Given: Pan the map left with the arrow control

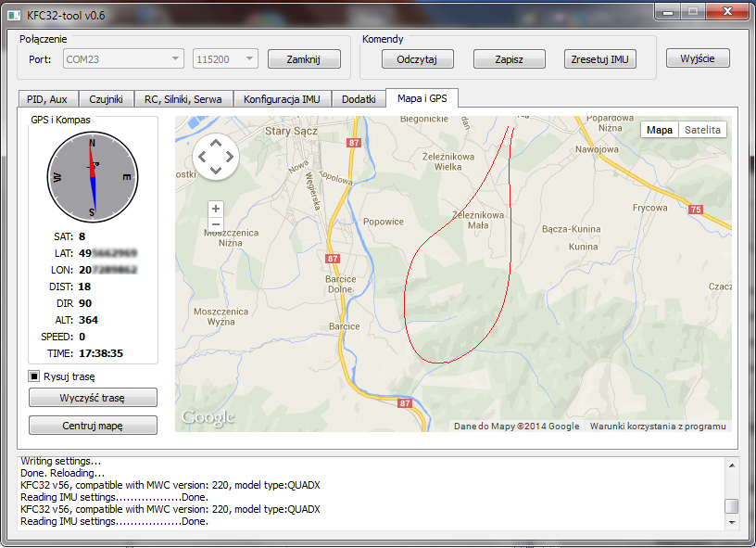Looking at the screenshot, I should (202, 156).
